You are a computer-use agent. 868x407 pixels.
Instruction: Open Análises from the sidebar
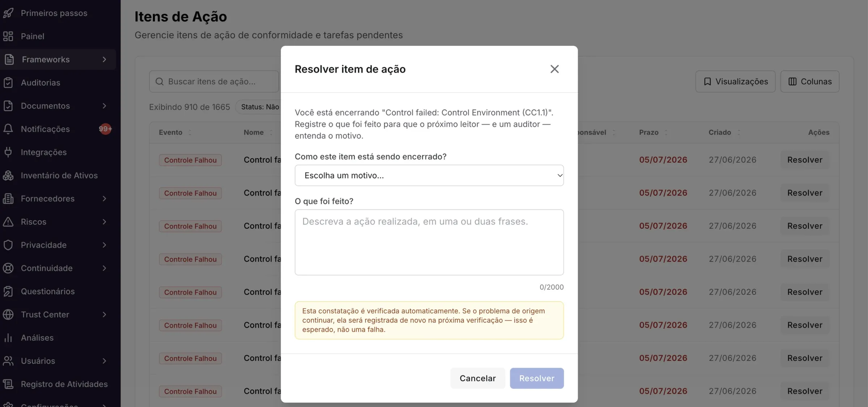[x=58, y=338]
